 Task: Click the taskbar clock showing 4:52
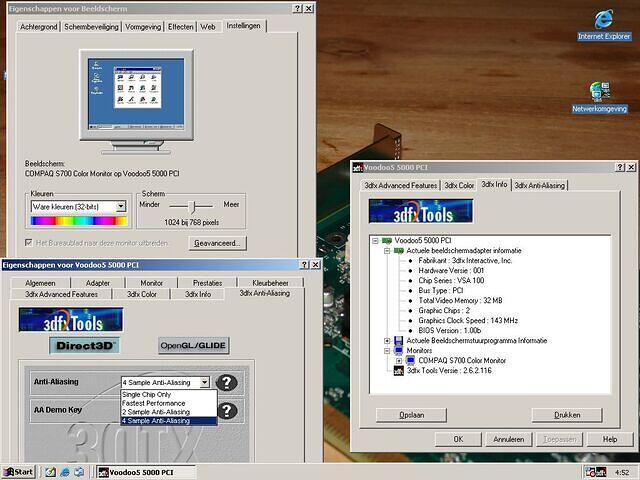(622, 473)
